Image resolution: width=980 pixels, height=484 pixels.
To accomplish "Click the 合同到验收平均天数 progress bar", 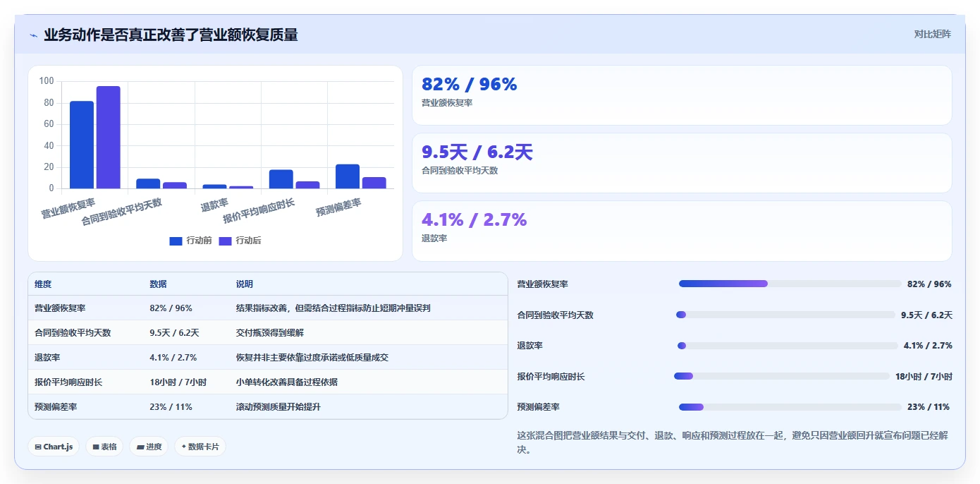I will 785,315.
